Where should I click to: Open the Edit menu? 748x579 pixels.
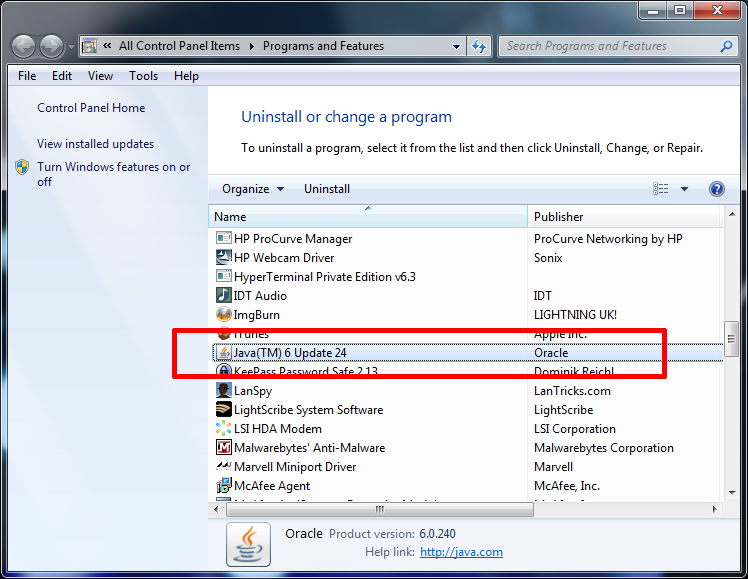(62, 76)
